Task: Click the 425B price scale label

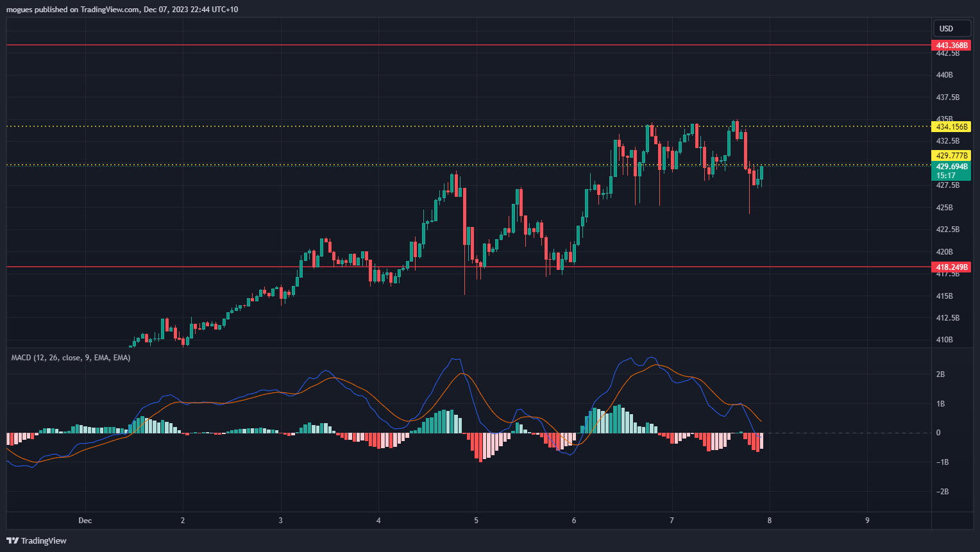Action: point(945,208)
